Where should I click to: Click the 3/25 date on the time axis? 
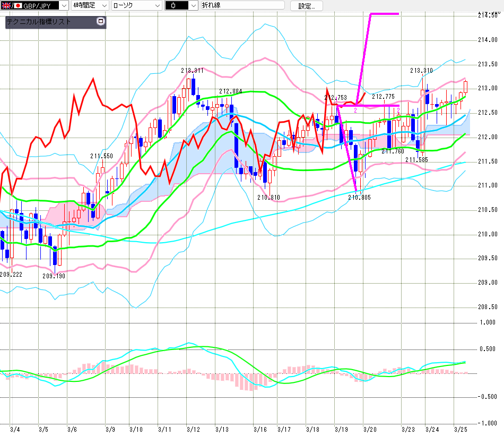pos(460,429)
